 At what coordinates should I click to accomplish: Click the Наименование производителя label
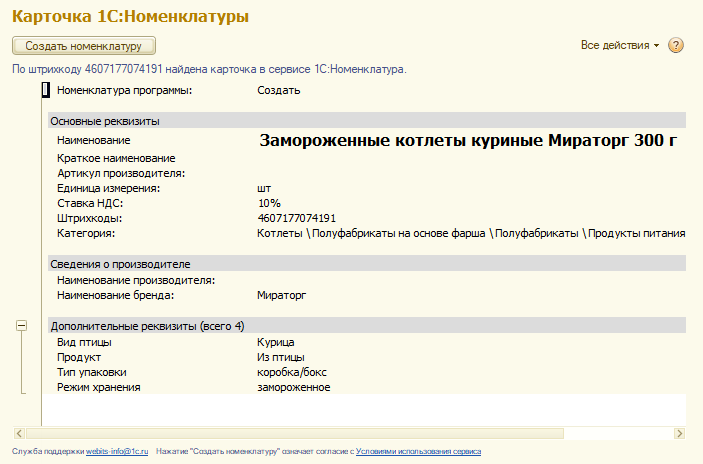pos(136,281)
